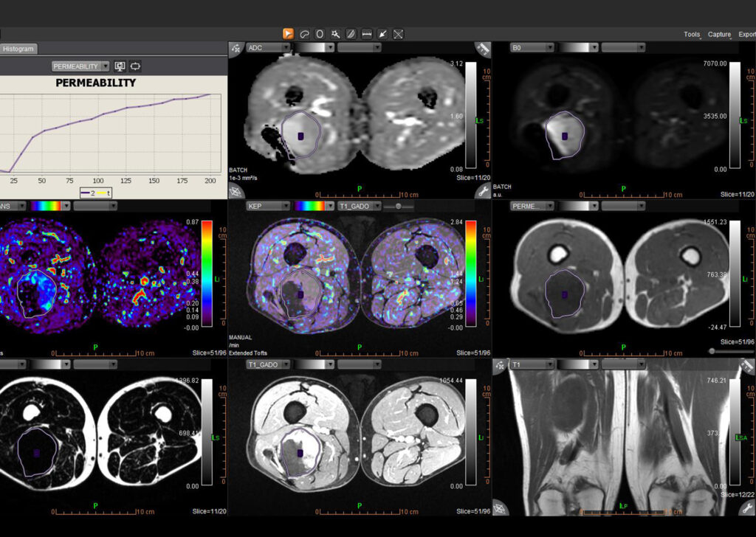Click the screen display icon beside PERMEABILITY
Viewport: 756px width, 537px height.
[120, 66]
